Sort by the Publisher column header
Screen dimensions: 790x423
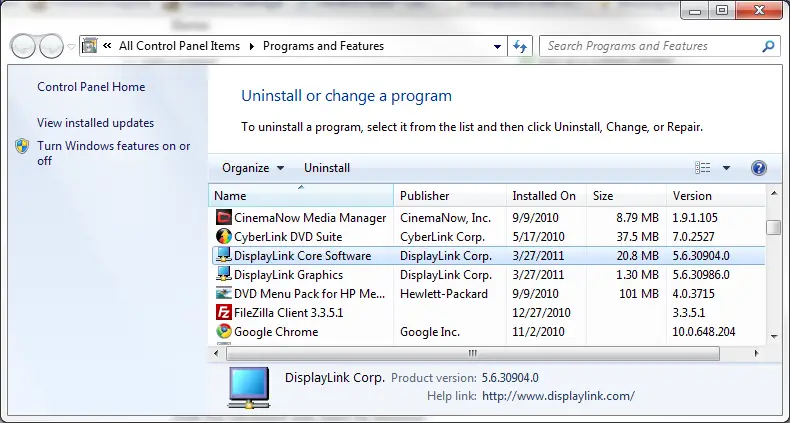[450, 195]
